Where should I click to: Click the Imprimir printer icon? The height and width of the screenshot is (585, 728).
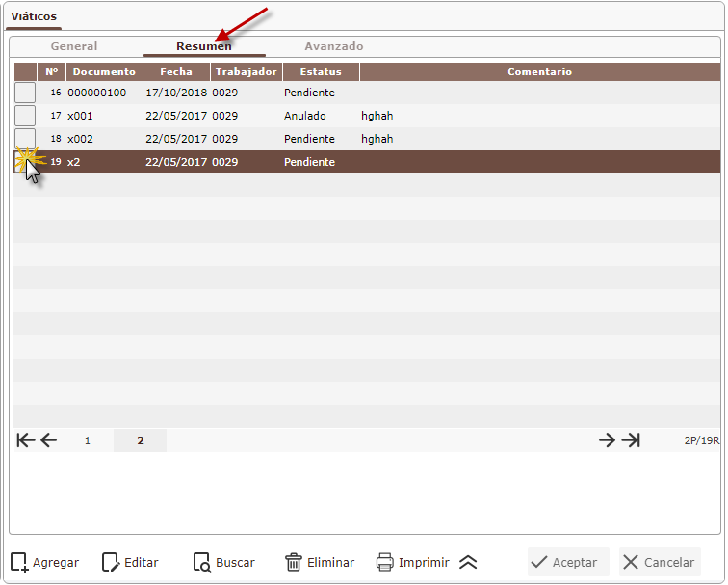pos(385,562)
